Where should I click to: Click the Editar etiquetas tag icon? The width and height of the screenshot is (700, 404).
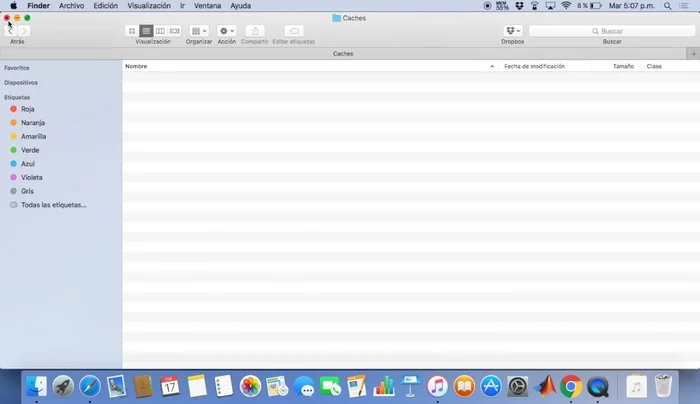pos(294,31)
